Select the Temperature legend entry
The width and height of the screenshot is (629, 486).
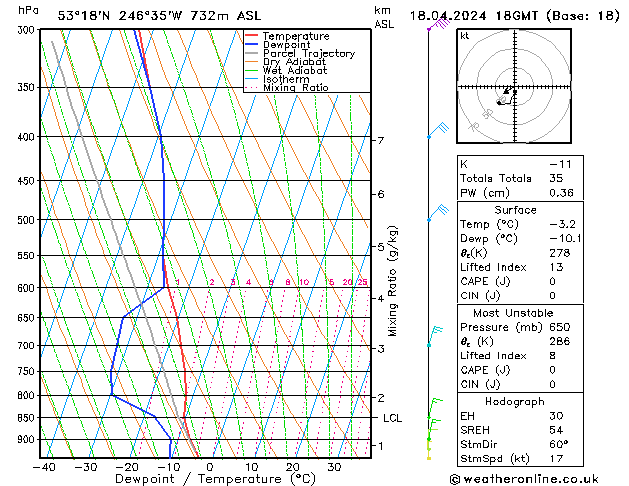click(296, 36)
